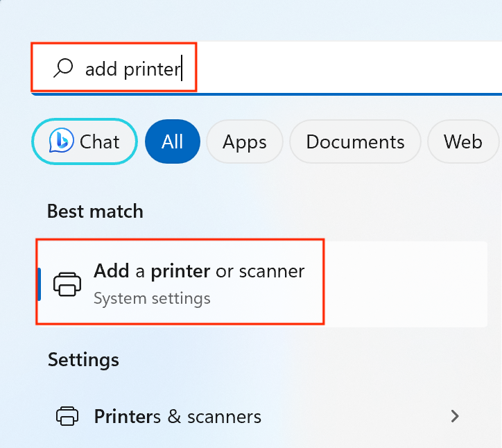Switch to the Apps filter tab

pyautogui.click(x=244, y=142)
